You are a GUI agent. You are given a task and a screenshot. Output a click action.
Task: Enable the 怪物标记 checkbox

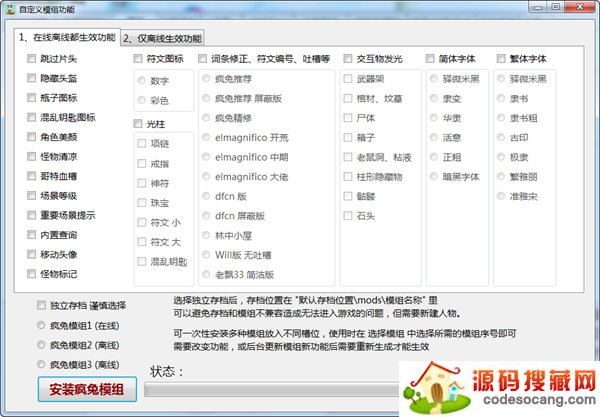tap(33, 273)
